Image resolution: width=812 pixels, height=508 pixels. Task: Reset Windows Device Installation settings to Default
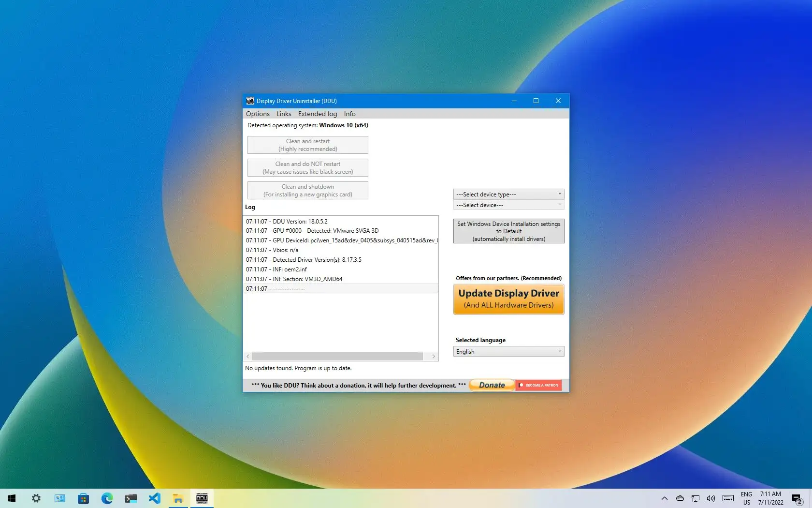[508, 231]
